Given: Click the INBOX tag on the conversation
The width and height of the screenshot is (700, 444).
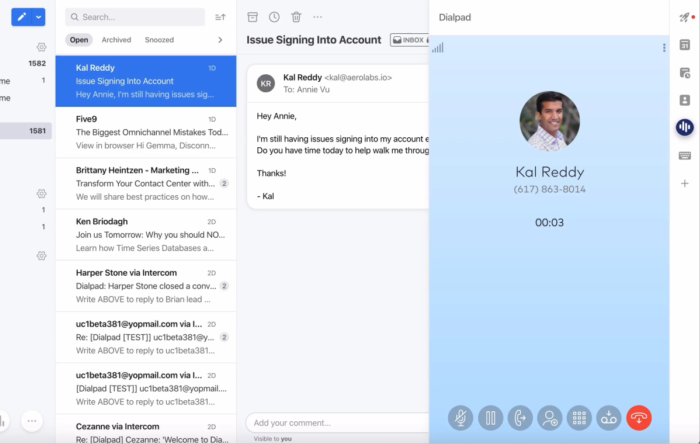Looking at the screenshot, I should 409,40.
